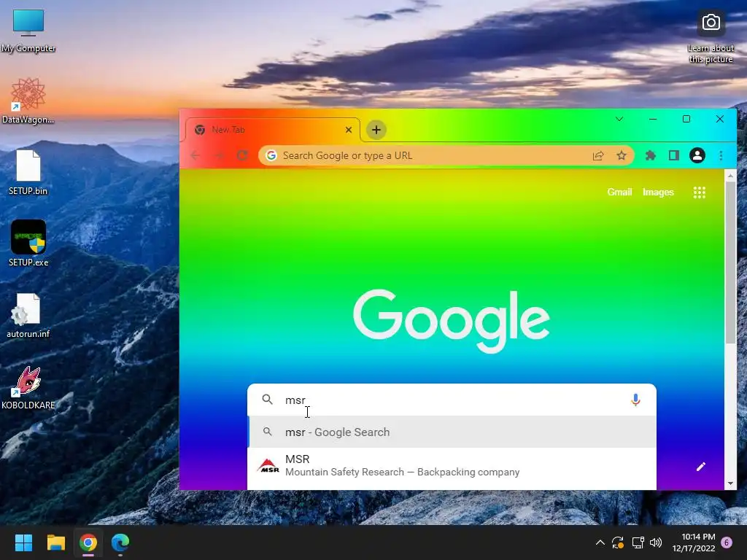747x560 pixels.
Task: Open a new tab with plus button
Action: (376, 130)
